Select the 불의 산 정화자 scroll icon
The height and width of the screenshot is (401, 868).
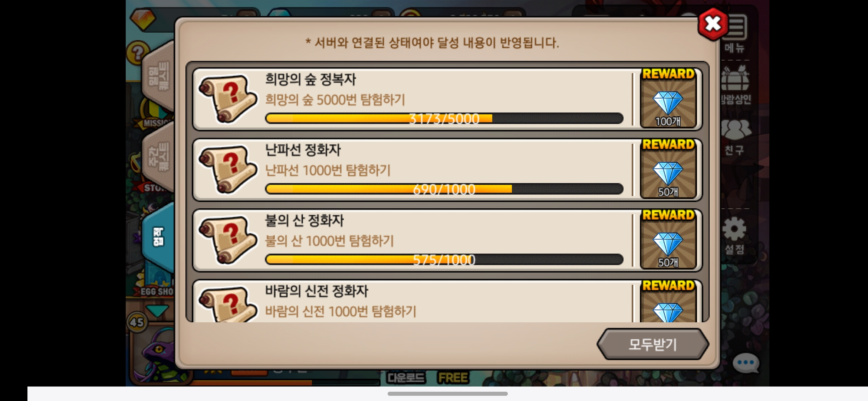pyautogui.click(x=227, y=240)
